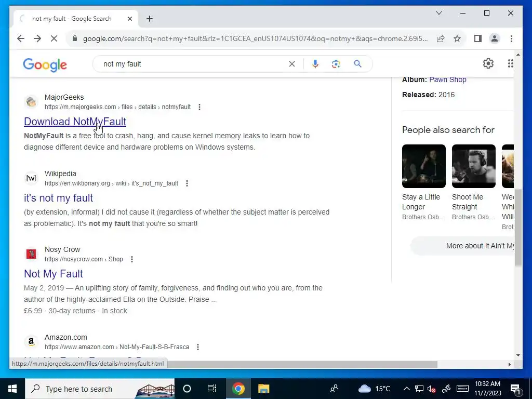Open Nosy Crow result options menu

(x=132, y=259)
